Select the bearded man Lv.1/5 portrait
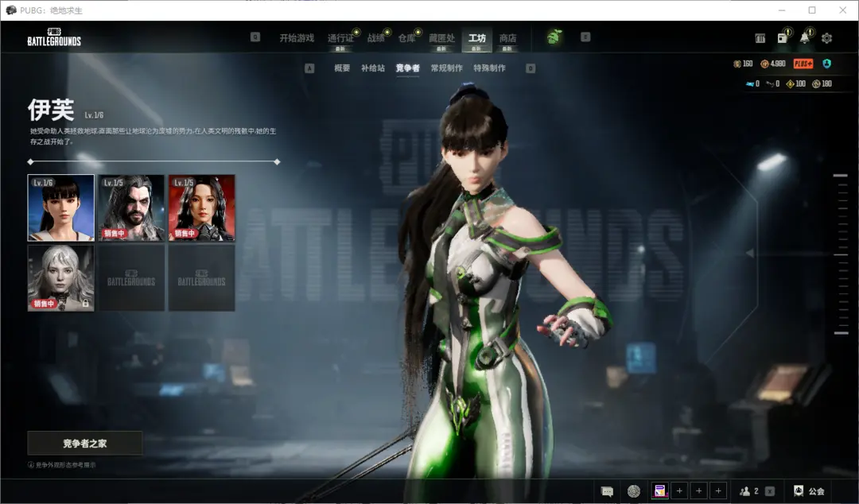The image size is (859, 504). (x=131, y=208)
